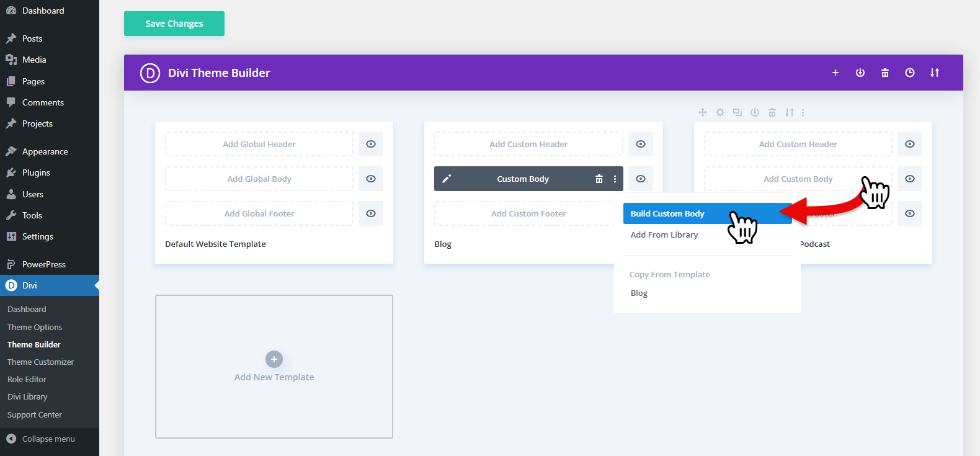Choose Add From Library in the popup menu
Viewport: 980px width, 456px height.
(x=664, y=235)
